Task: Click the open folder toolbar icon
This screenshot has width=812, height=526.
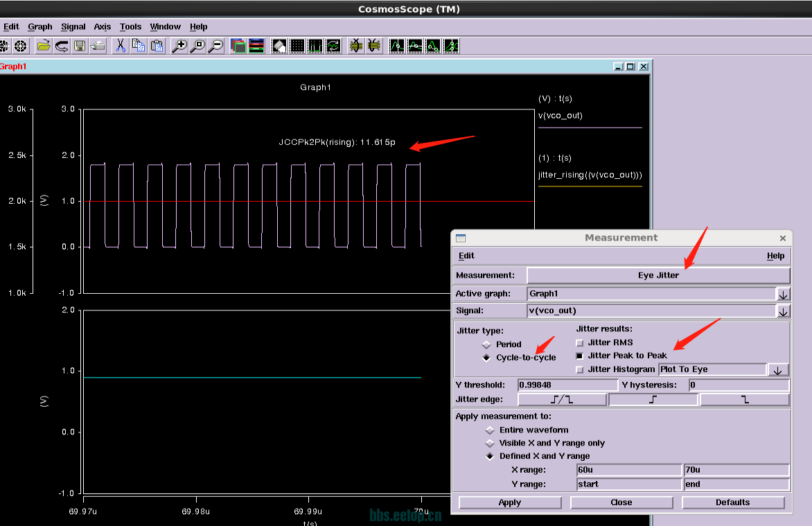Action: [x=44, y=46]
